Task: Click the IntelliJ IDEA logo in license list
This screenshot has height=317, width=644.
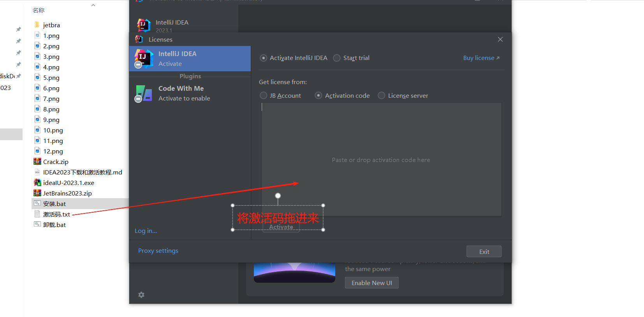Action: click(x=144, y=59)
